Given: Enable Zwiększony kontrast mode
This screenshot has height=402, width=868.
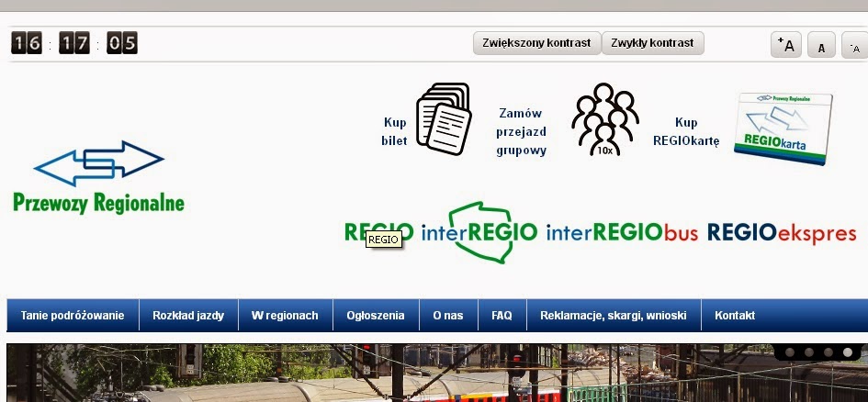Looking at the screenshot, I should point(536,43).
